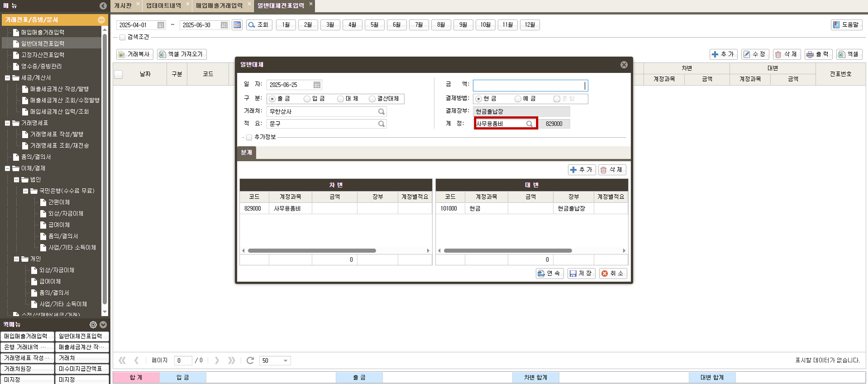
Task: Search 계정 사무용품비 with the magnifier icon
Action: coord(529,124)
